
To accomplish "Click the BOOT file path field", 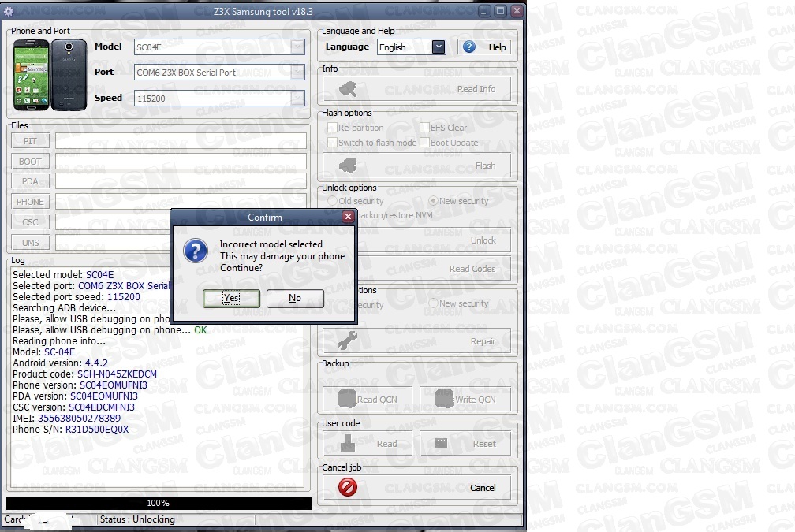I will coord(181,161).
